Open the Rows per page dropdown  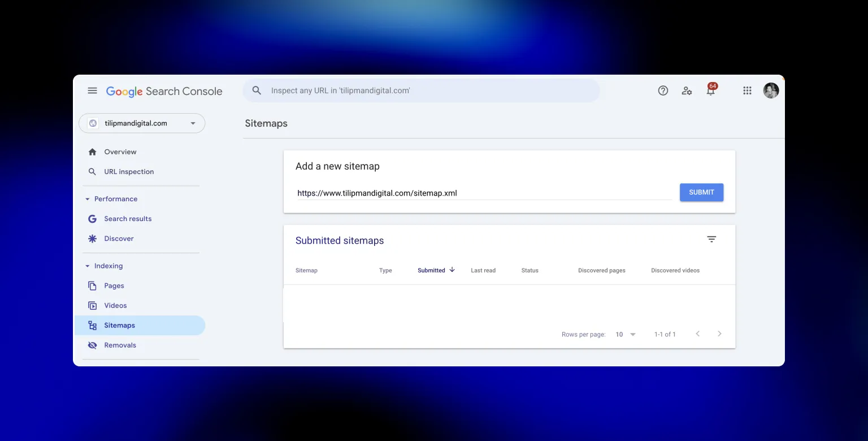tap(626, 334)
